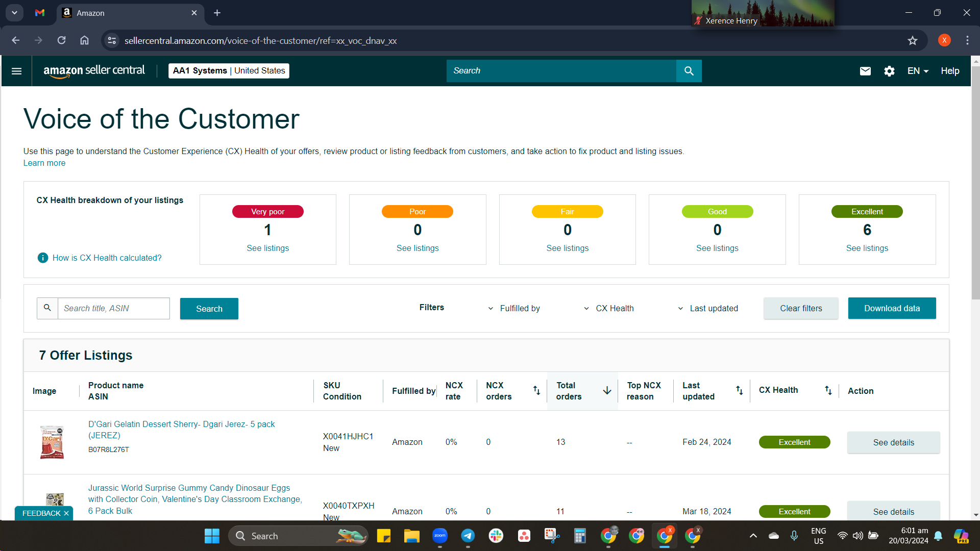See details for Jurassic World Gummy Candy

[x=893, y=511]
